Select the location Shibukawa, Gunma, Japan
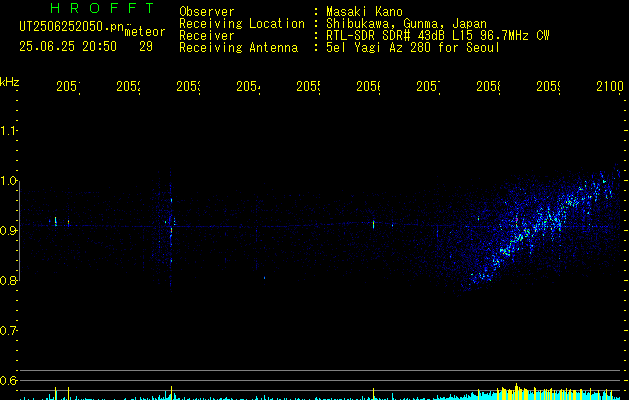Viewport: 629px width, 400px height. [406, 24]
